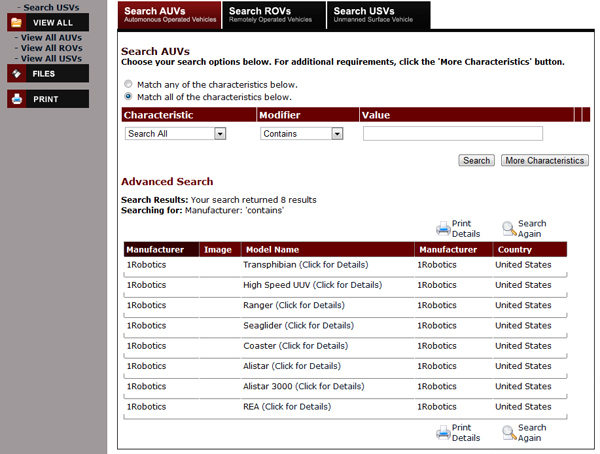
Task: Switch to the Search AUVs tab
Action: point(170,15)
